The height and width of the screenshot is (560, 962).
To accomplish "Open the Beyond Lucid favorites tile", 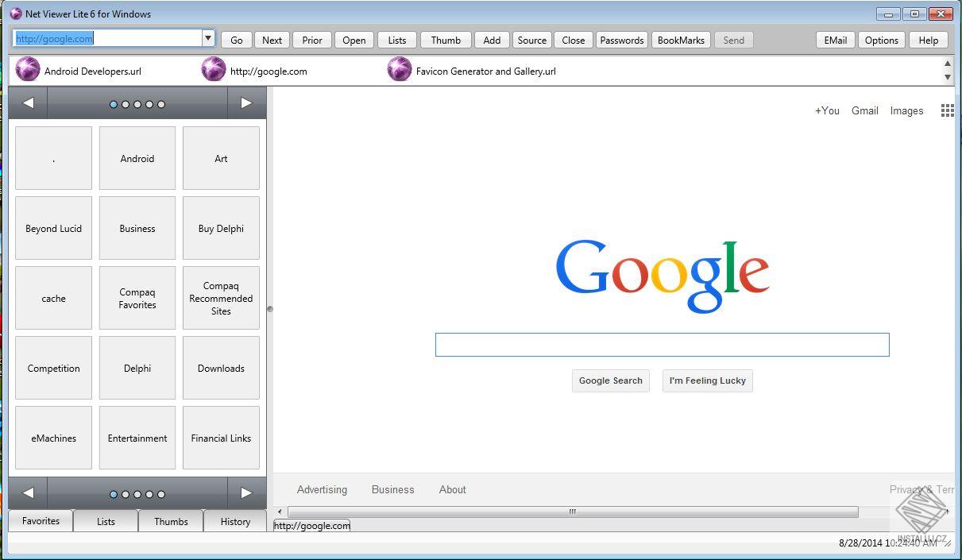I will tap(53, 228).
